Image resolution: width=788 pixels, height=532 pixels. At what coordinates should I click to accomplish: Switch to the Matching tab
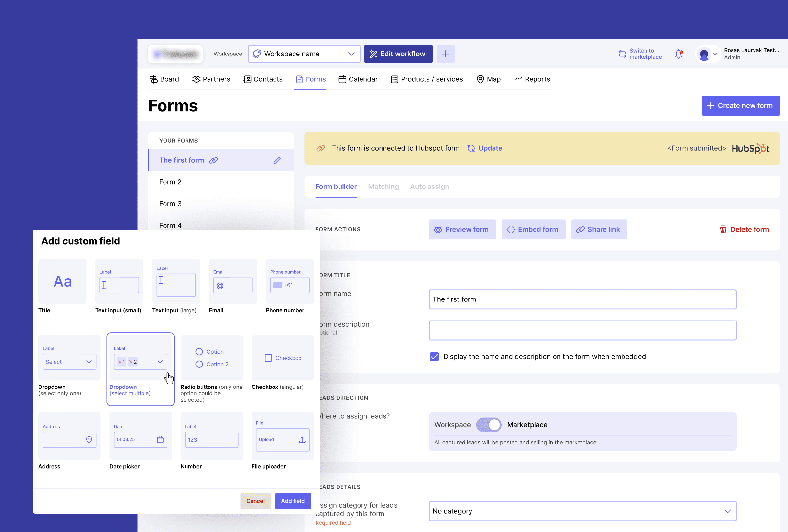(x=383, y=187)
